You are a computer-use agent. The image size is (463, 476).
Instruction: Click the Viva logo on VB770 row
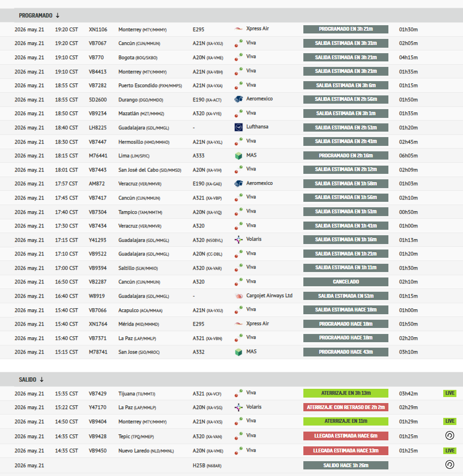[x=239, y=57]
